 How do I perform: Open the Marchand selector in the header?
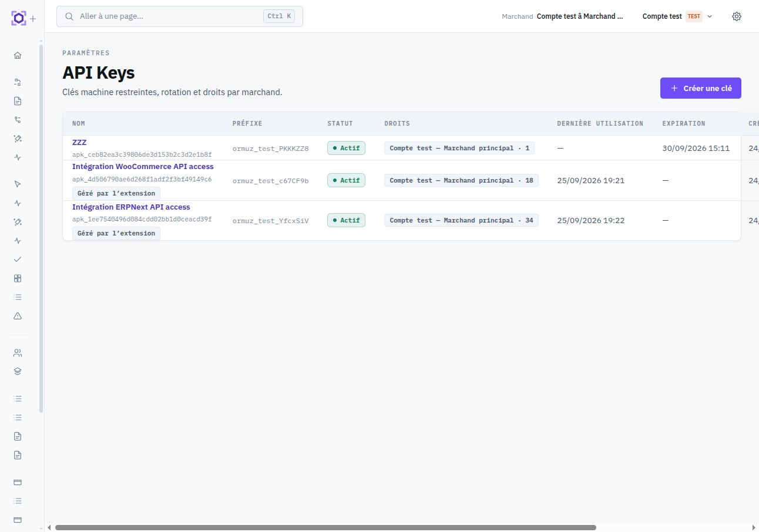point(563,16)
